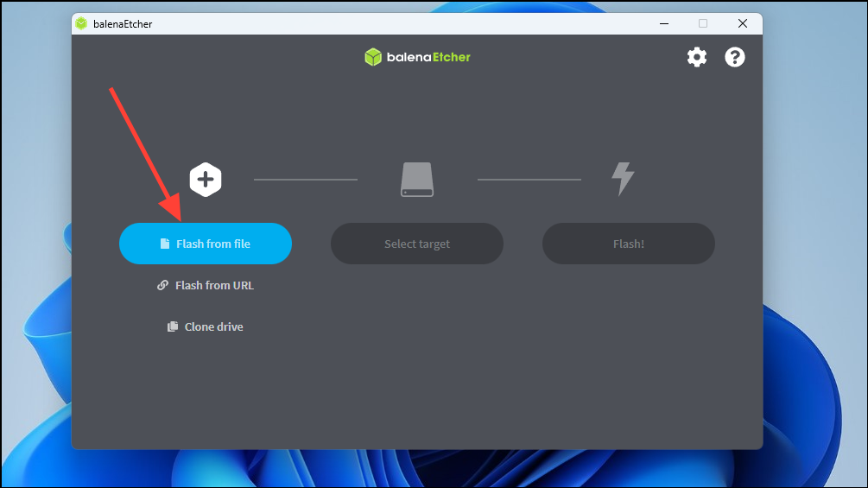Open balenaEtcher settings gear
This screenshot has width=868, height=488.
(x=697, y=57)
